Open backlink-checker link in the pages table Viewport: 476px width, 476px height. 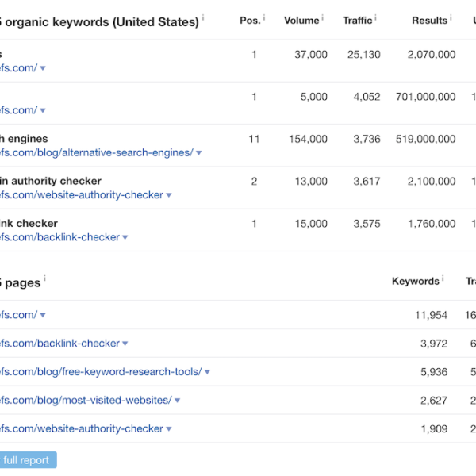[59, 343]
